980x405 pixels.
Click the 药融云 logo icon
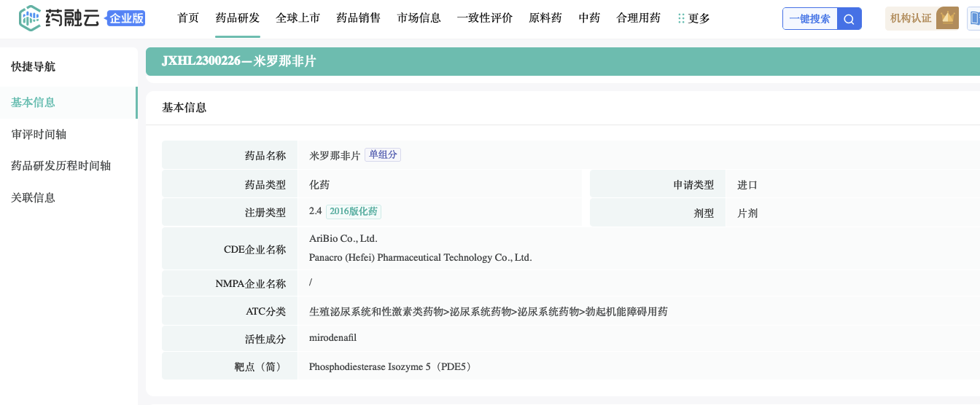coord(31,18)
